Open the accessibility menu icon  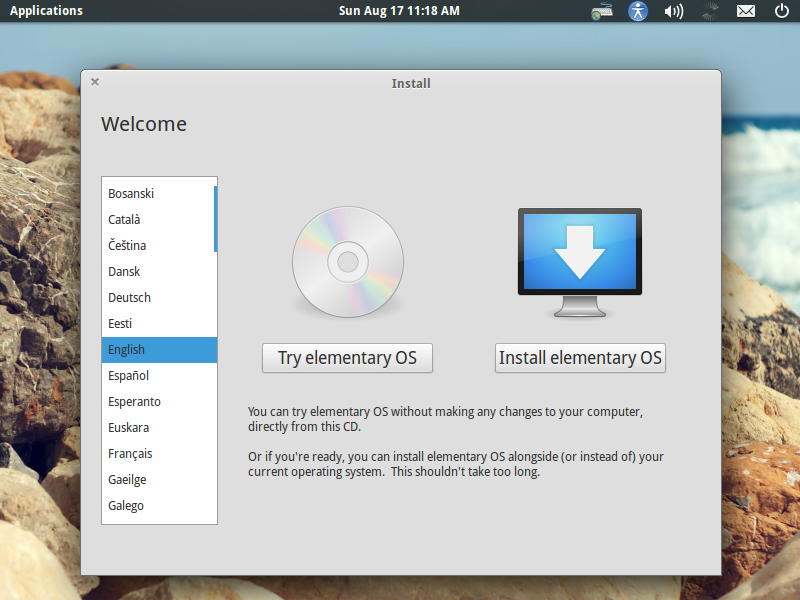(638, 11)
